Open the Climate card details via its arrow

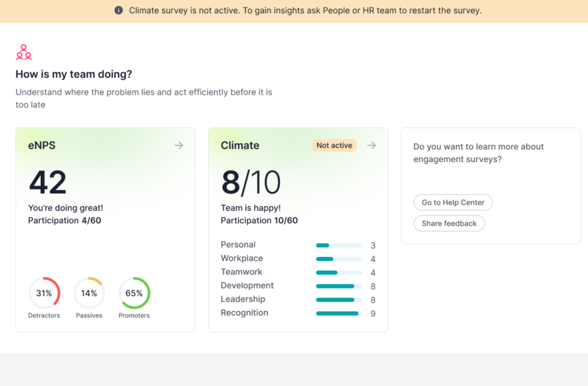point(371,146)
